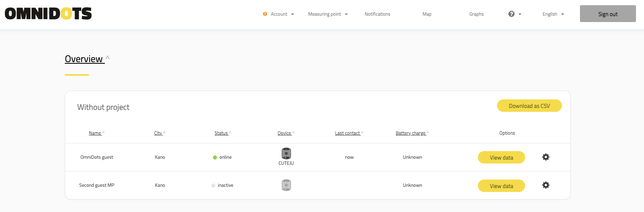
Task: View data for OmniDots guest
Action: pyautogui.click(x=501, y=157)
